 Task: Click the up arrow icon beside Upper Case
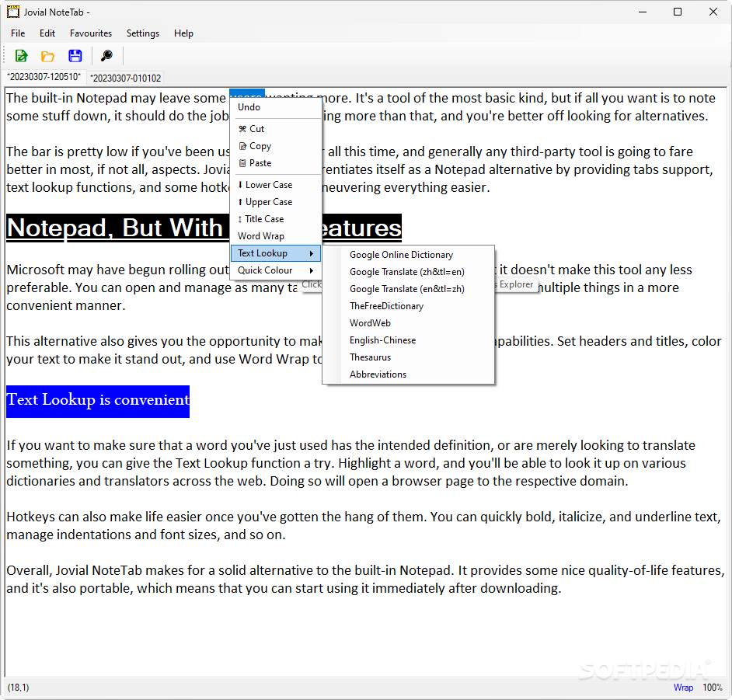tap(240, 201)
